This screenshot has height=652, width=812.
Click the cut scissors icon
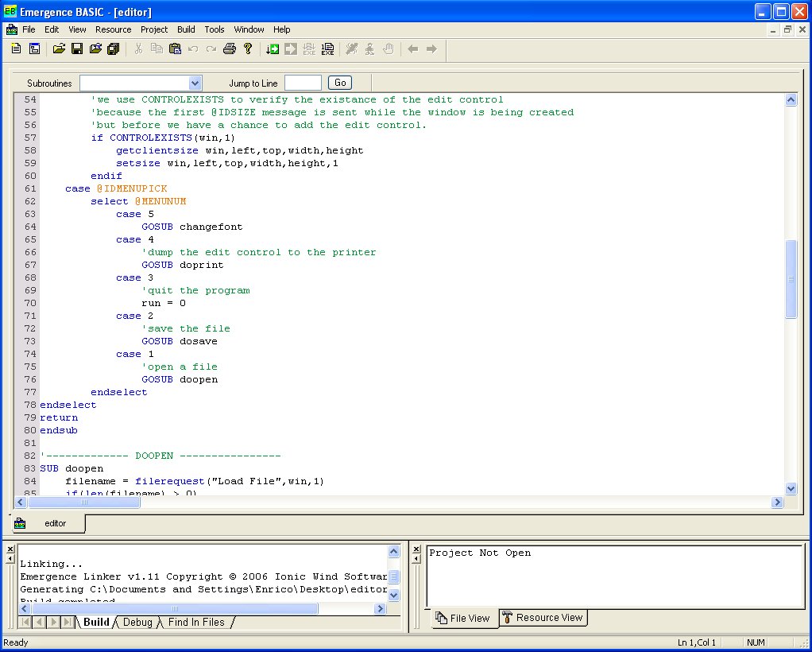click(x=138, y=49)
